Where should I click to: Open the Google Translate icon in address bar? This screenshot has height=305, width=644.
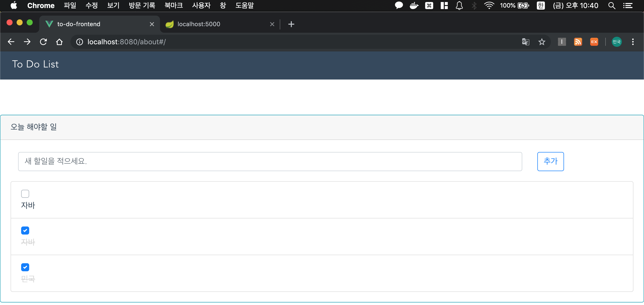(526, 42)
